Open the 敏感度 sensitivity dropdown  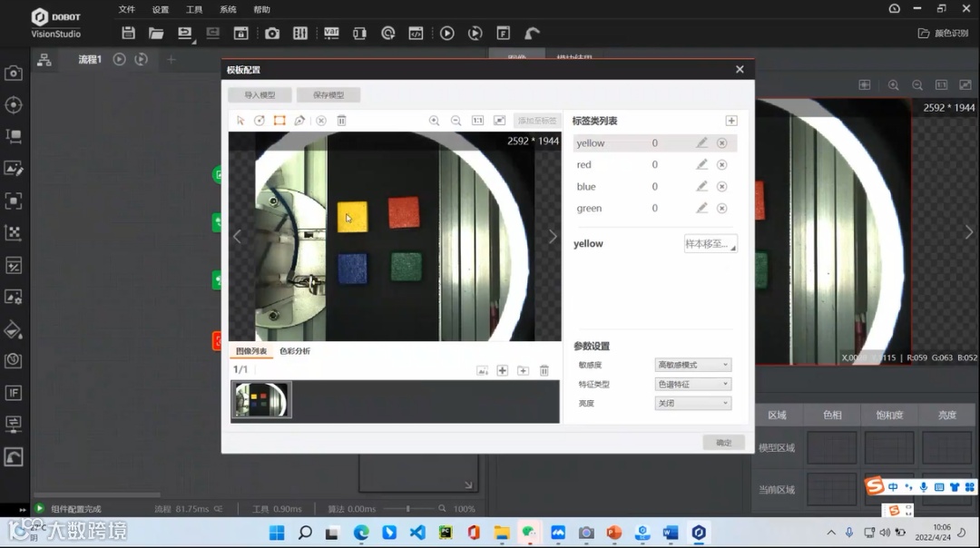(x=692, y=365)
